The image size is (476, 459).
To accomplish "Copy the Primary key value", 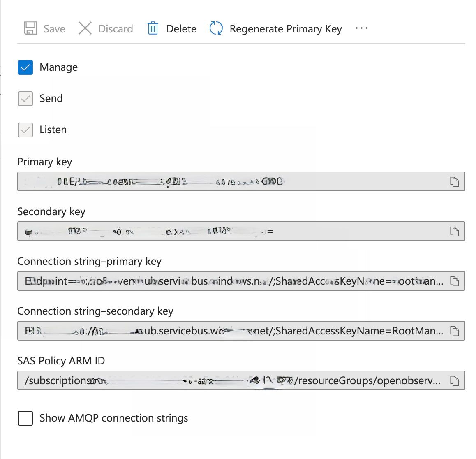I will [x=454, y=182].
